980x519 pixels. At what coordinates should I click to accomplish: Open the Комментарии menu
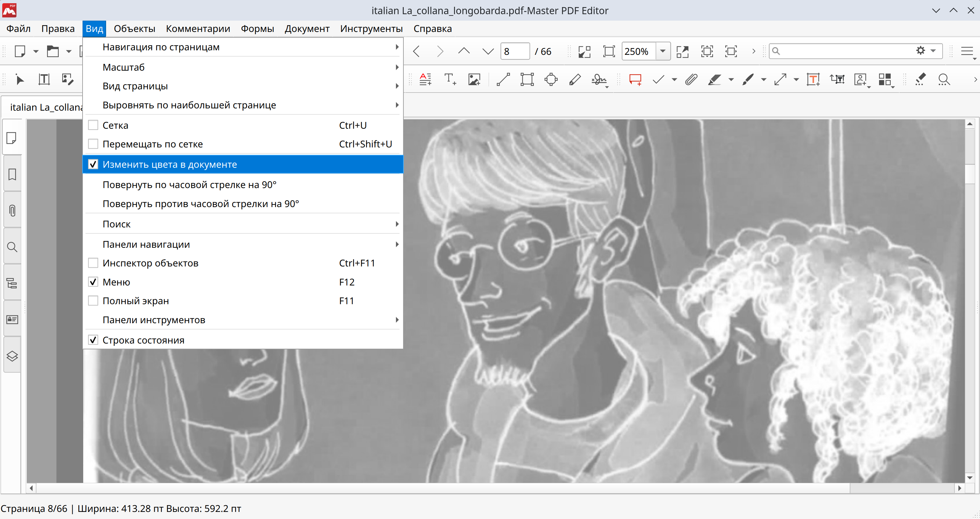click(x=198, y=28)
